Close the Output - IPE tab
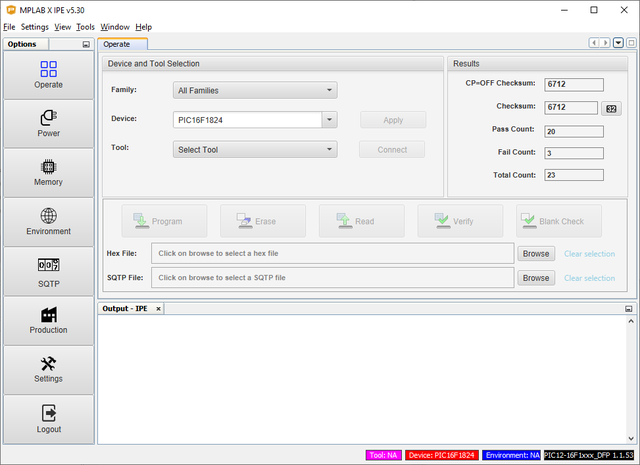The height and width of the screenshot is (465, 640). click(x=158, y=309)
